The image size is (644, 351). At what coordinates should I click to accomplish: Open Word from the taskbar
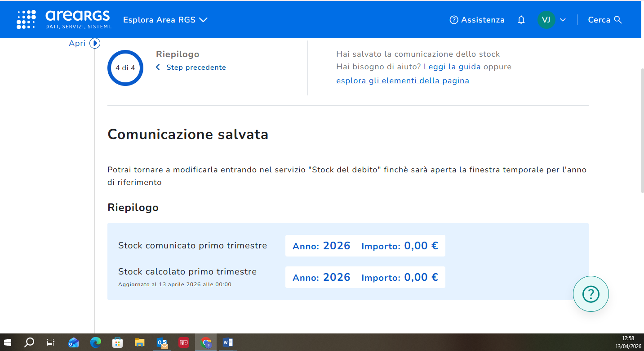click(x=228, y=343)
